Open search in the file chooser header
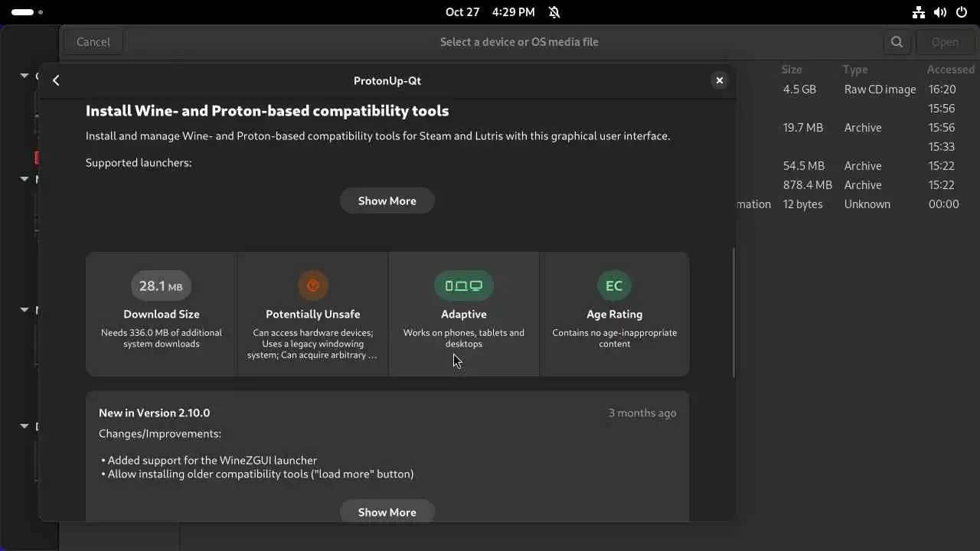 point(897,42)
